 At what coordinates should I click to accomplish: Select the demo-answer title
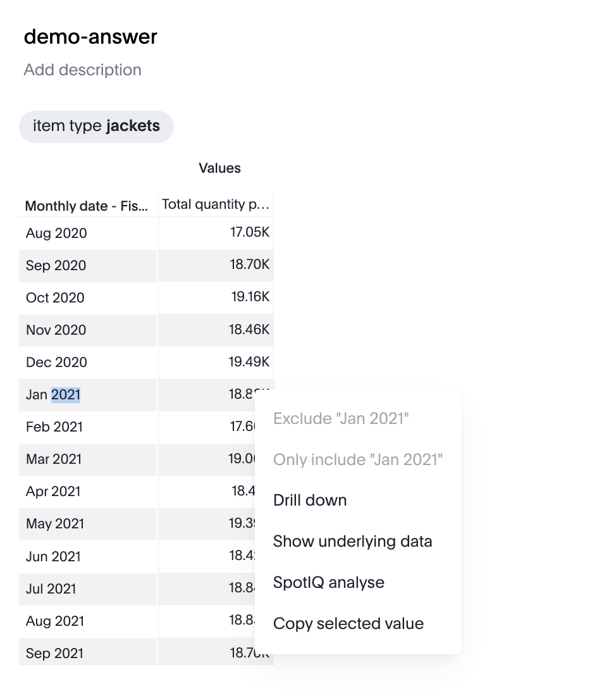(90, 37)
